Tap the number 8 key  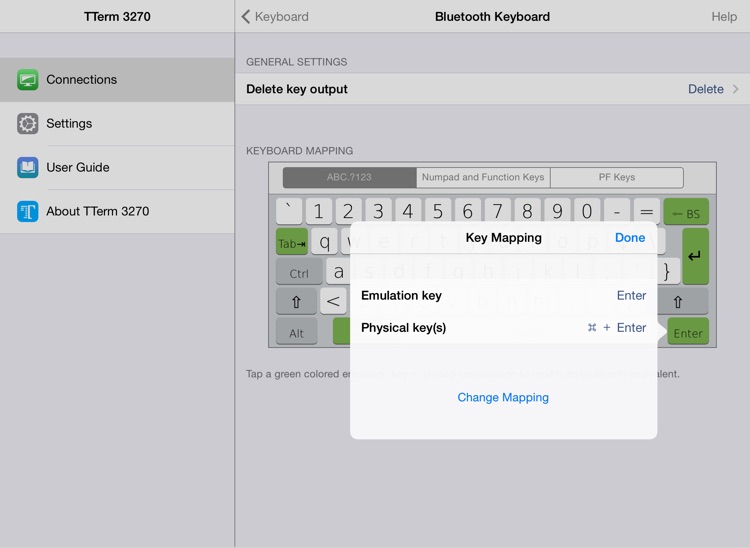pos(527,210)
